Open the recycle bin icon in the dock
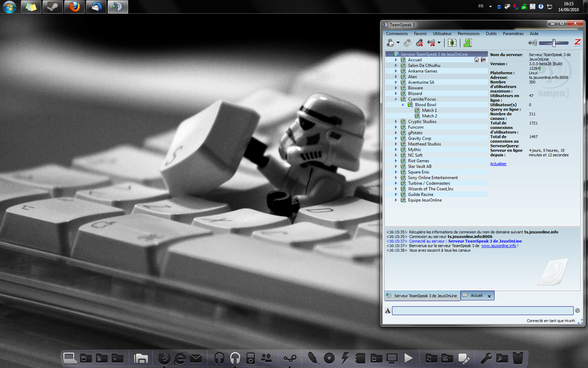 (x=518, y=358)
